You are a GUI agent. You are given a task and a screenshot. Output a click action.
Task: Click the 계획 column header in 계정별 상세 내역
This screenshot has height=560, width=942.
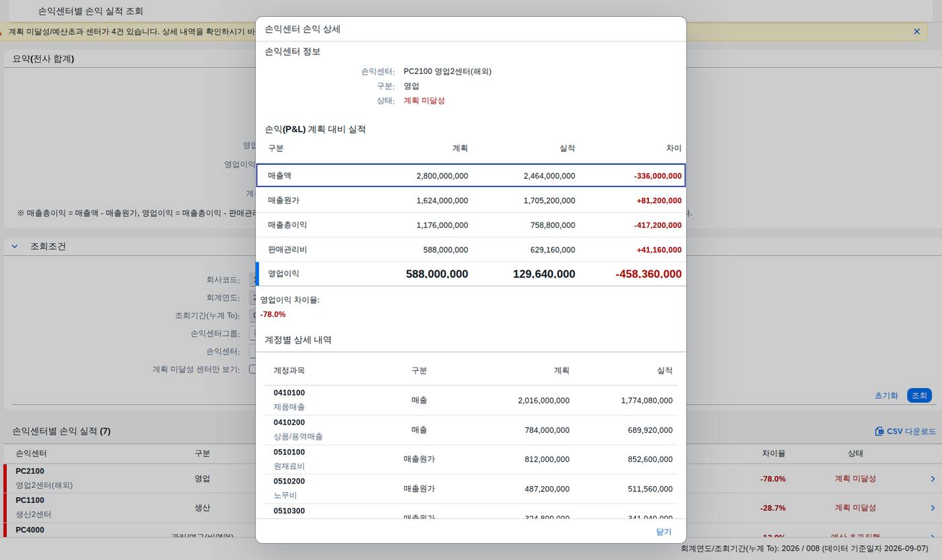(561, 370)
